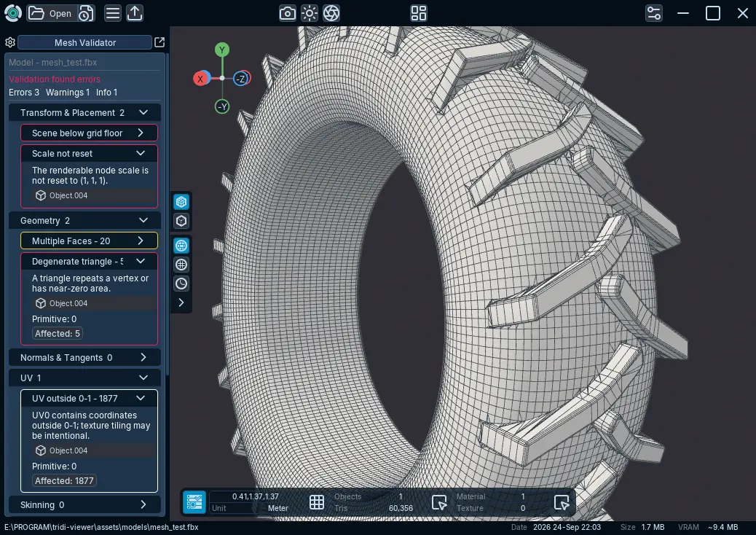Click Model - mesh_test.fbx label
The image size is (756, 535).
pyautogui.click(x=52, y=62)
